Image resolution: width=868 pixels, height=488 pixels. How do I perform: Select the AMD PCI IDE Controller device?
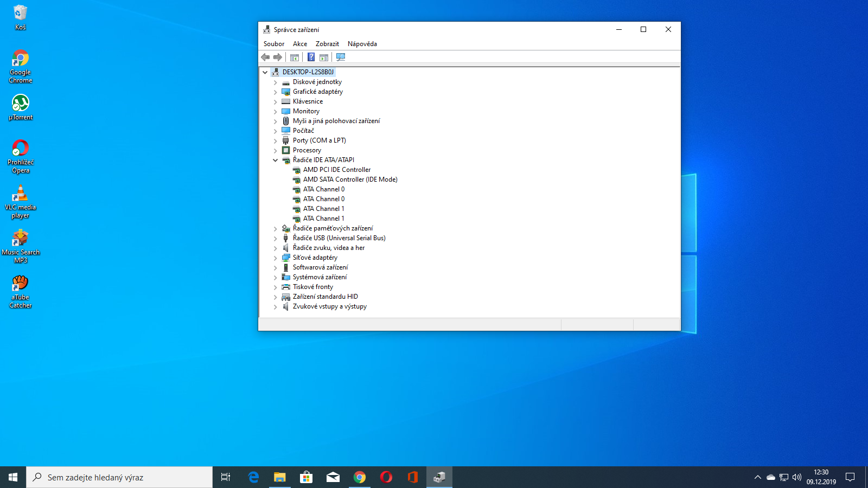tap(336, 170)
